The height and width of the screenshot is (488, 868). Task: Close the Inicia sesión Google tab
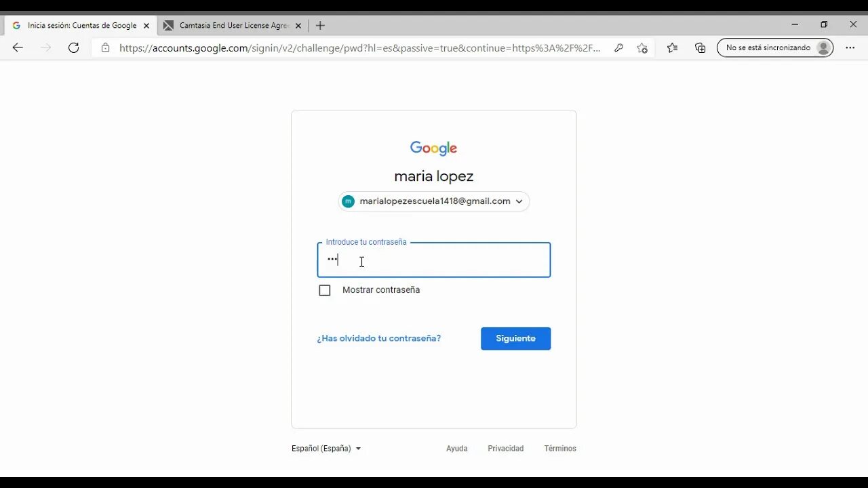(x=146, y=26)
